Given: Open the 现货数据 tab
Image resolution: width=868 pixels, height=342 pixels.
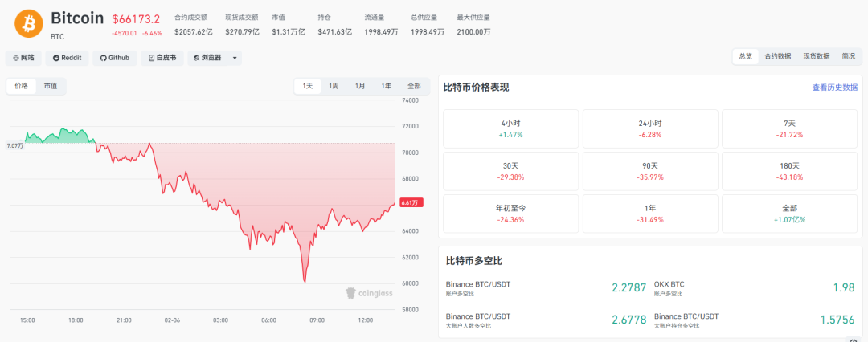Looking at the screenshot, I should 817,56.
